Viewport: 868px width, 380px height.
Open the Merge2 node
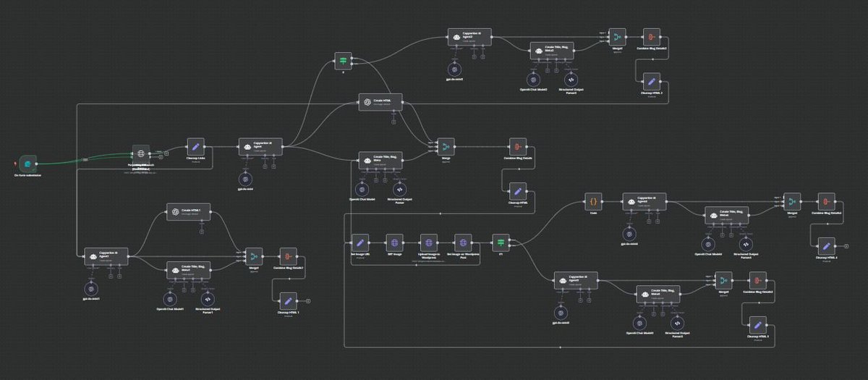tap(617, 37)
